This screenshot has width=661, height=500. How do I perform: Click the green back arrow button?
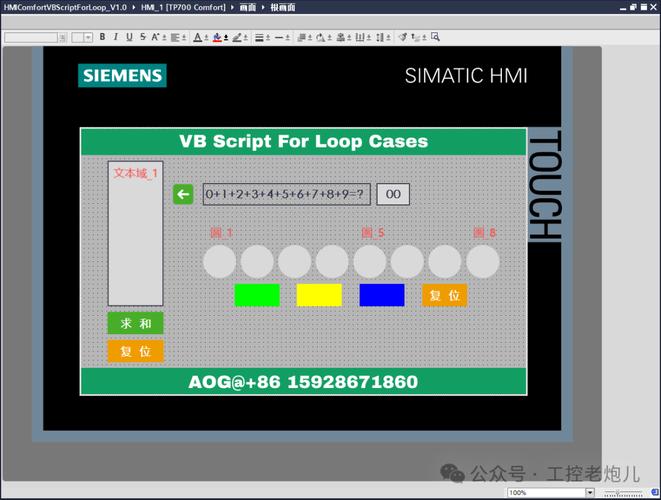(183, 194)
